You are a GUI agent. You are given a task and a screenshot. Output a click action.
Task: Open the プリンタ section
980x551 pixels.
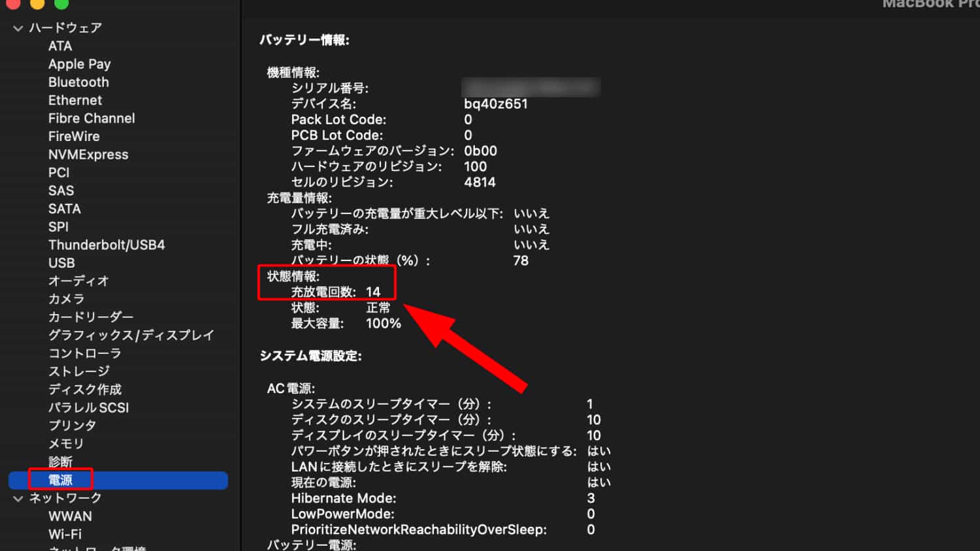coord(72,425)
